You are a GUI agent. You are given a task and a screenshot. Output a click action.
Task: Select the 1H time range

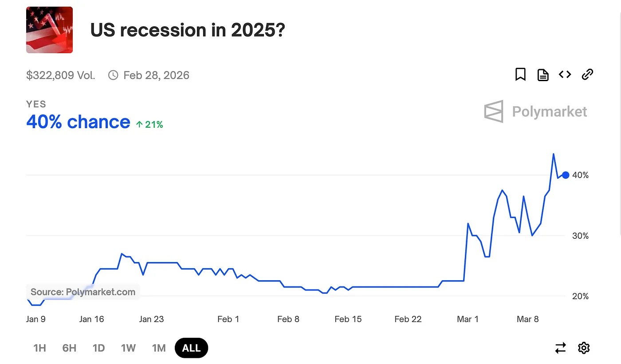coord(40,348)
